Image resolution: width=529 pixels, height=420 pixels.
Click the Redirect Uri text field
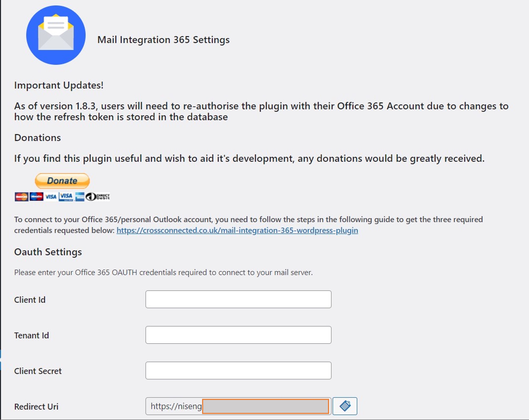tap(238, 406)
